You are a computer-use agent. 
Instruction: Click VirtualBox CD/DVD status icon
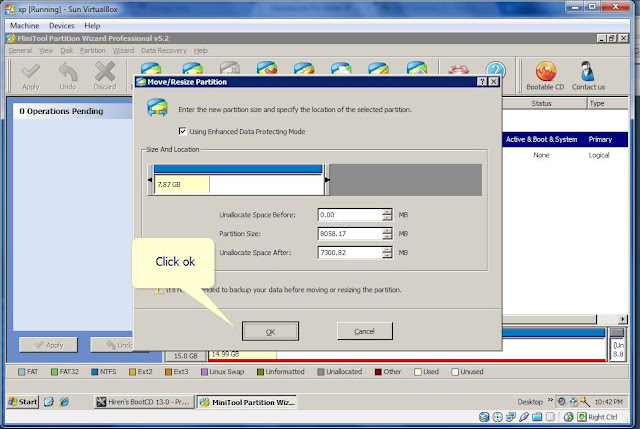coord(497,417)
